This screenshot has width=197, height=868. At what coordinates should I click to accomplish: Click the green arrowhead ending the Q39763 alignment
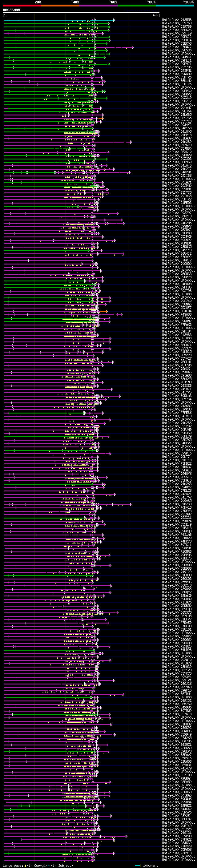[x=109, y=24]
